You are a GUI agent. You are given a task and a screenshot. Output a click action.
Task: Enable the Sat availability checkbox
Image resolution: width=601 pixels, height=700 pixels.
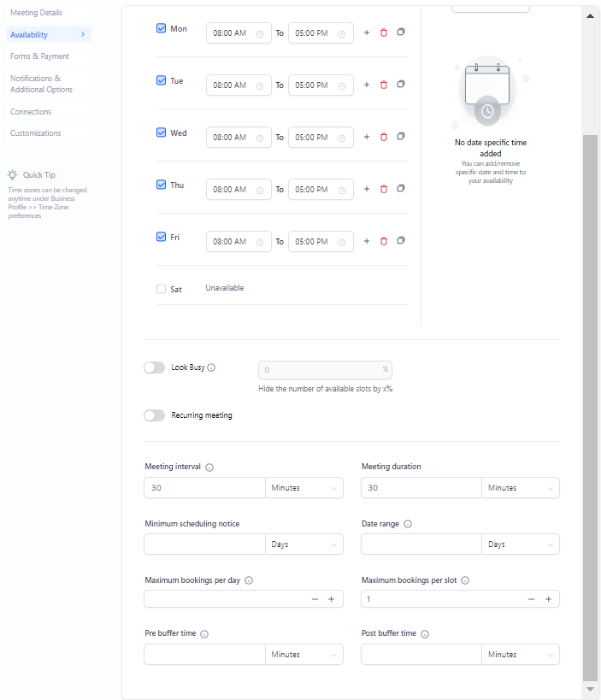(161, 289)
